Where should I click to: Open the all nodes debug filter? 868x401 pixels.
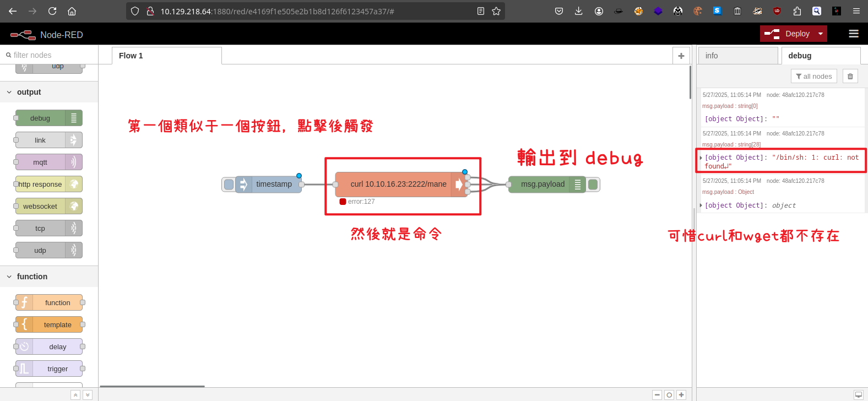pos(814,76)
